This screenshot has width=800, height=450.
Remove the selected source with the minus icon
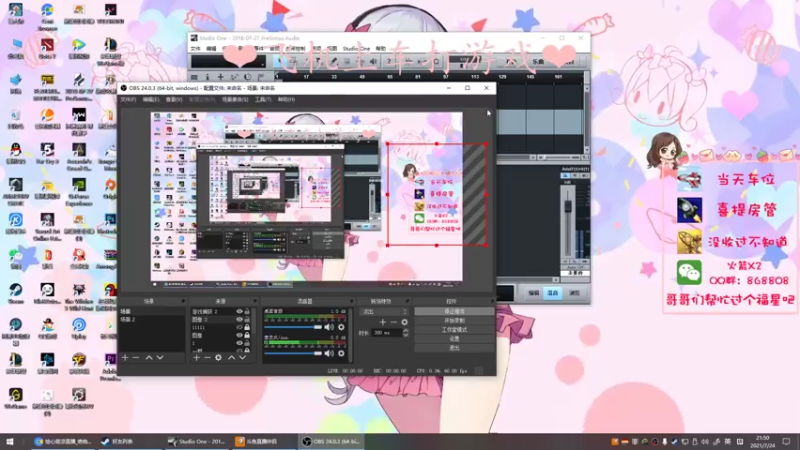(207, 358)
